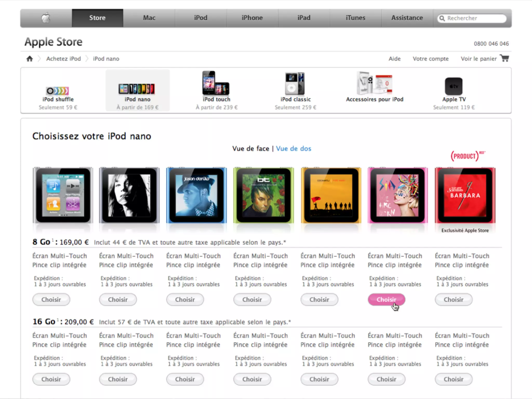Open Achetez iPod breadcrumb link
The width and height of the screenshot is (532, 399).
click(64, 59)
